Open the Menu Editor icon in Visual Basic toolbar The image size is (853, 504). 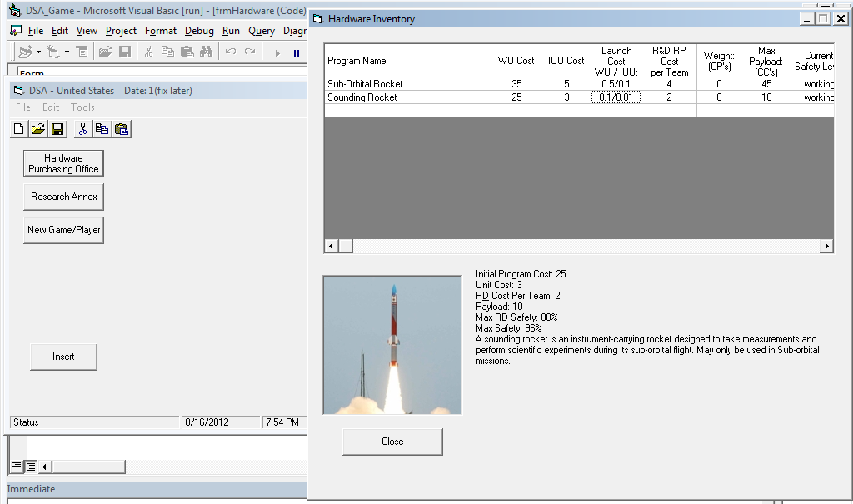point(82,52)
